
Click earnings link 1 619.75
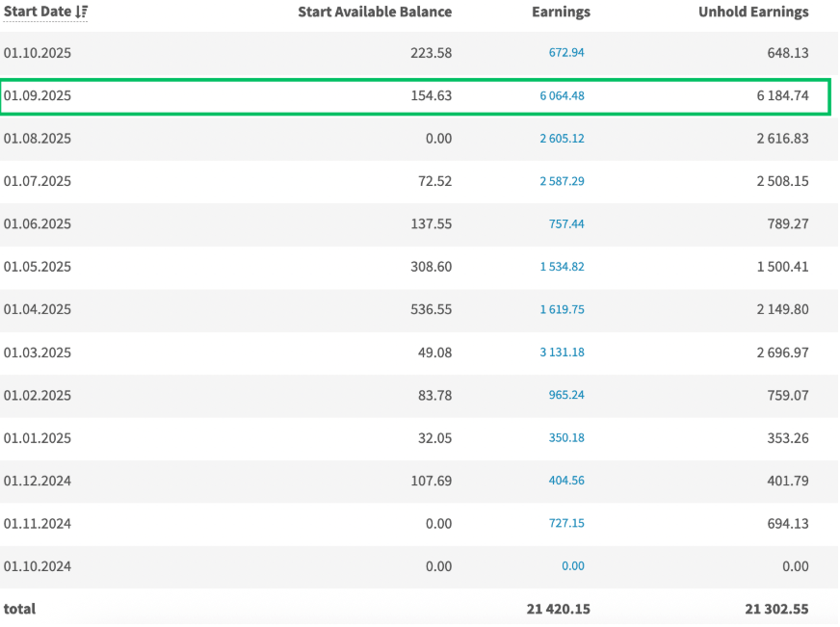[x=562, y=309]
